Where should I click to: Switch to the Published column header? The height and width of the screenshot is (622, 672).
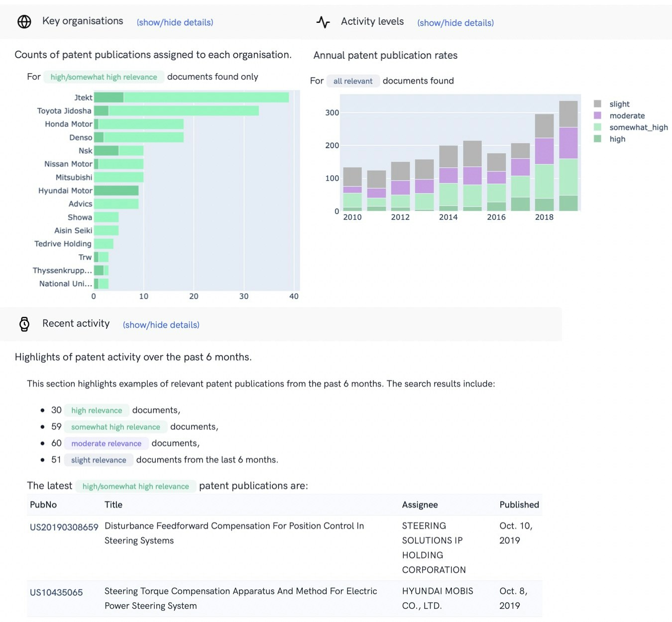[x=519, y=505]
